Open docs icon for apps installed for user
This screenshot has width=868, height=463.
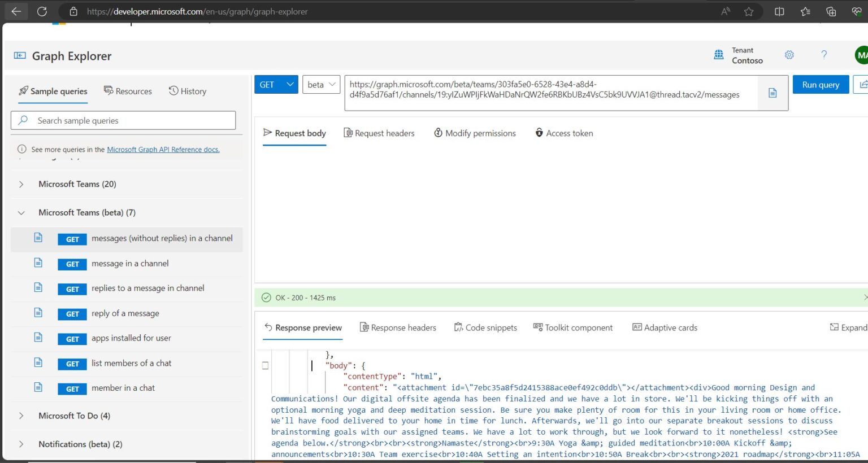[x=38, y=337]
